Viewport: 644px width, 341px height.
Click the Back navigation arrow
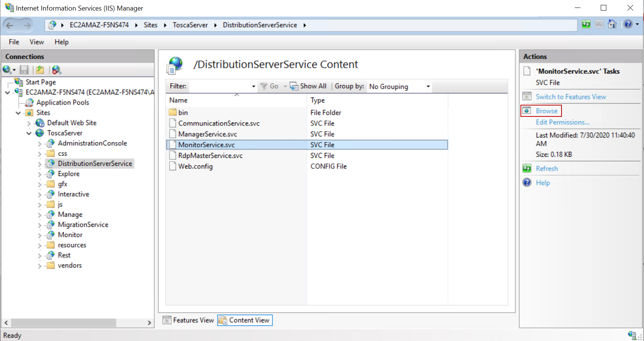(10, 25)
